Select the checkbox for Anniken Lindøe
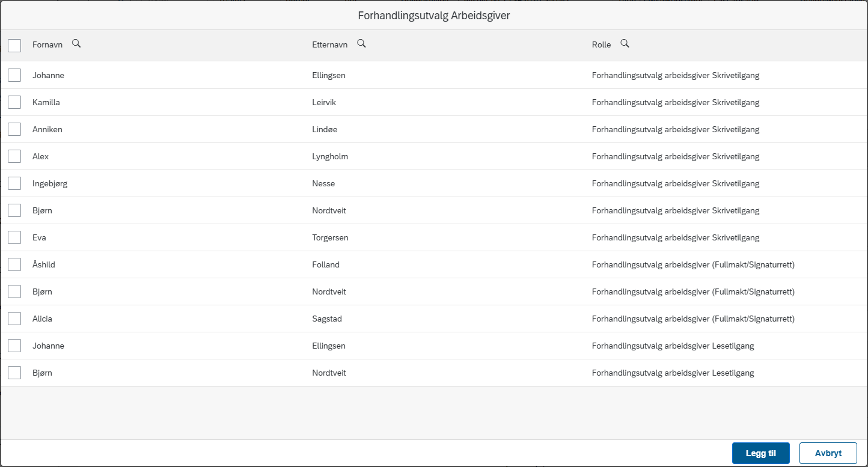This screenshot has width=868, height=467. [x=14, y=129]
